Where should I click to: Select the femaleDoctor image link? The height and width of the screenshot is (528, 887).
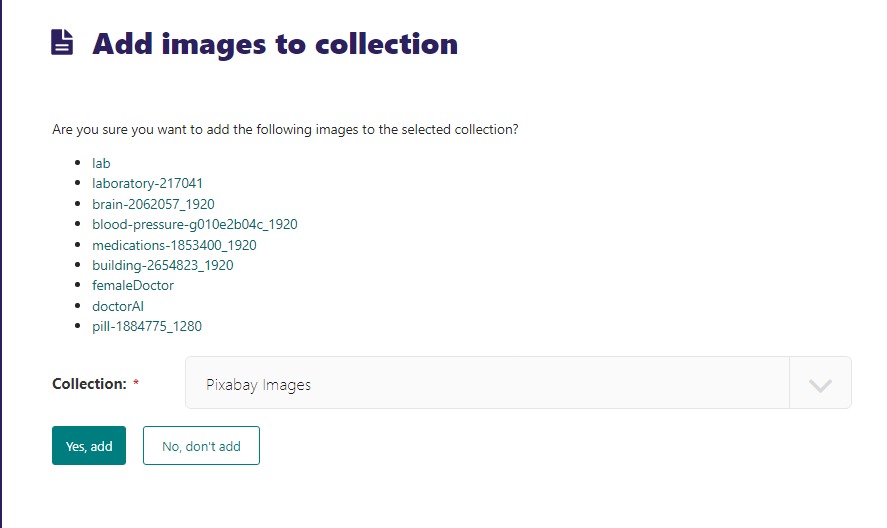[132, 285]
